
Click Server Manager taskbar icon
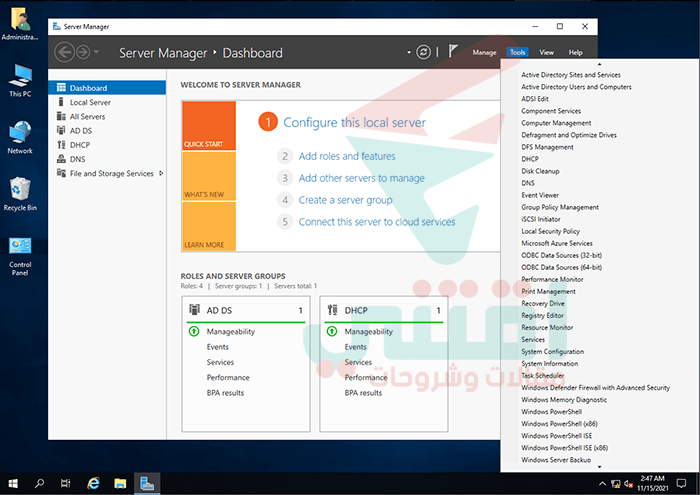(x=147, y=483)
